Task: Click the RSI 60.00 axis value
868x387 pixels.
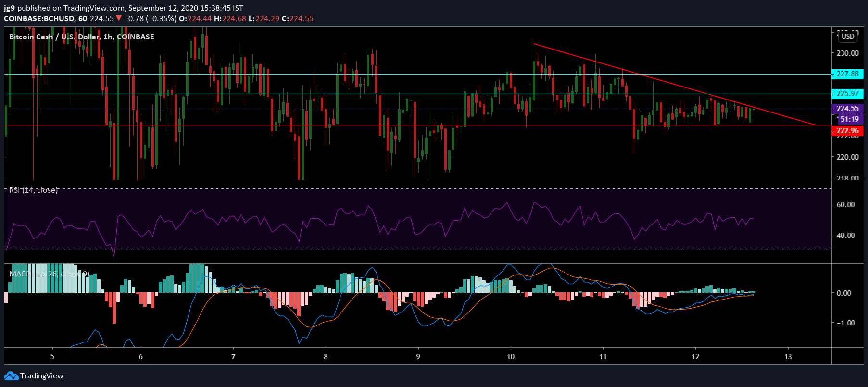Action: click(x=845, y=204)
